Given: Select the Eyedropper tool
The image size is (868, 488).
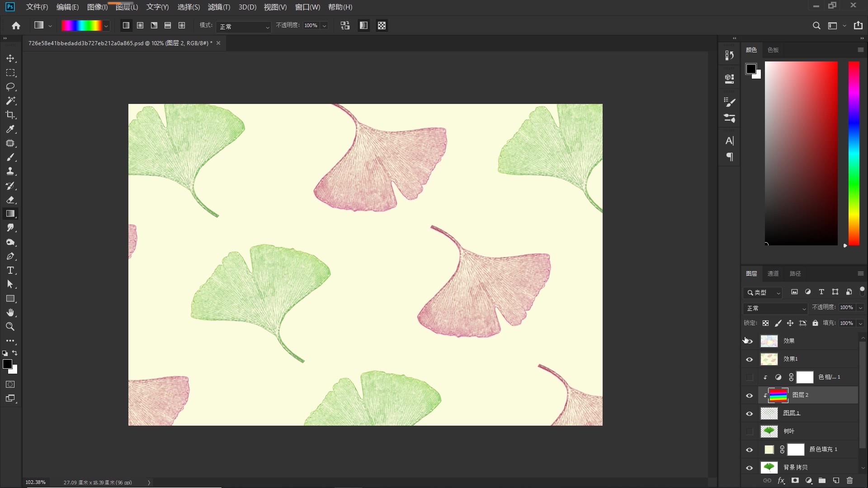Looking at the screenshot, I should pyautogui.click(x=10, y=129).
